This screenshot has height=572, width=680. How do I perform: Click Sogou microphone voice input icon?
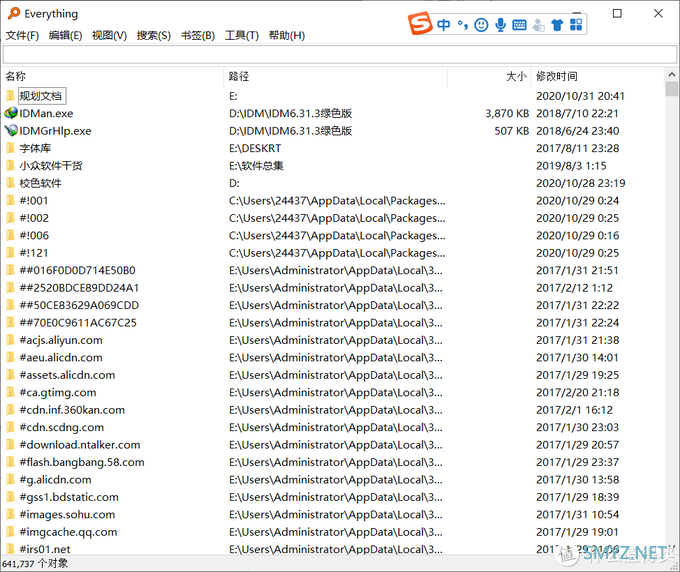pos(500,25)
